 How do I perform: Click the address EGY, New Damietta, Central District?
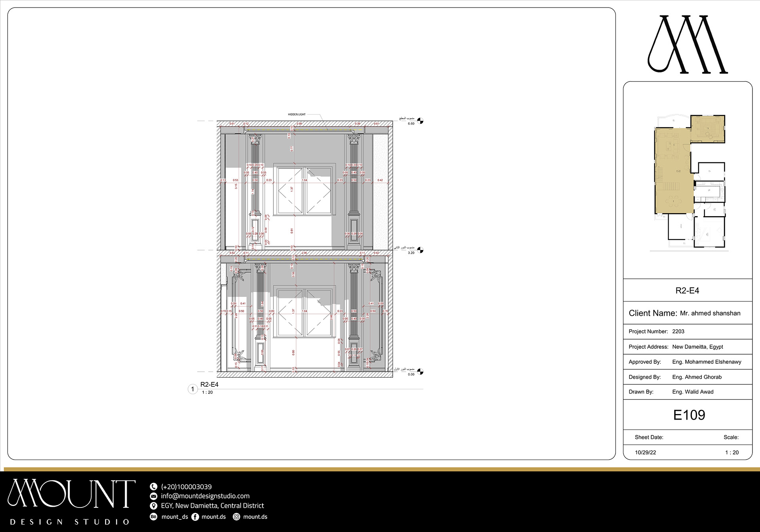pos(212,505)
